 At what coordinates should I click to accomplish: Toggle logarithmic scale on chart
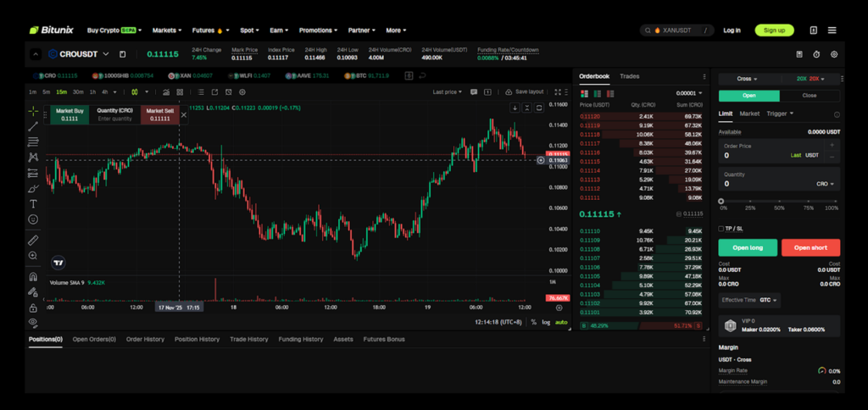click(546, 322)
